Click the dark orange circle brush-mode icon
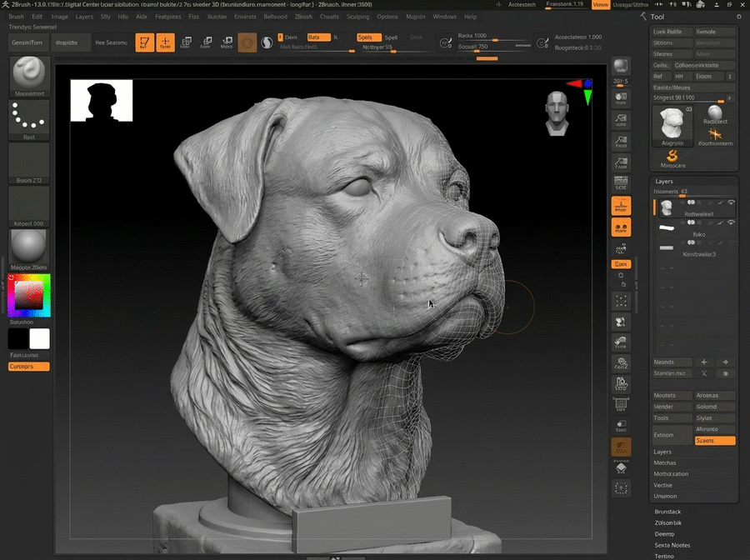 click(247, 43)
